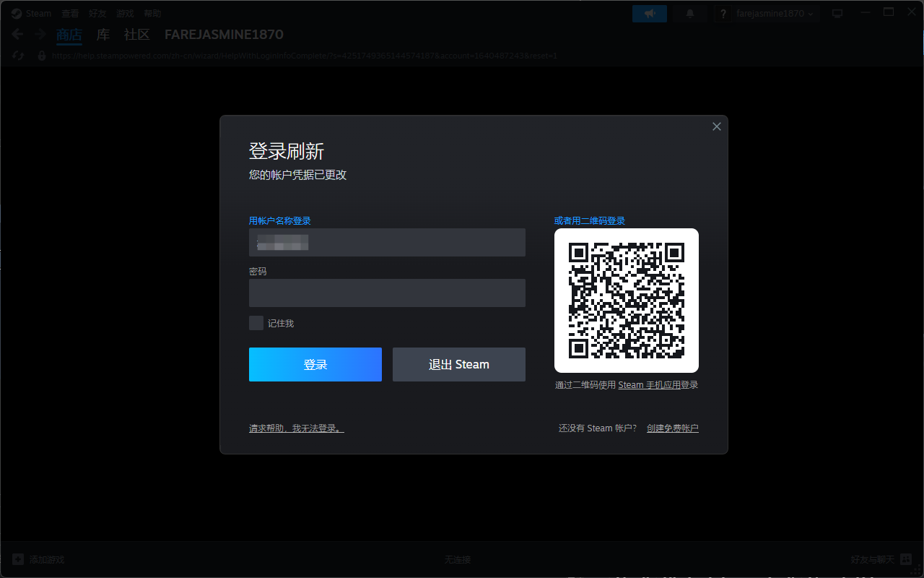Open the 查看 menu
Screen dimensions: 924x578
coord(70,14)
